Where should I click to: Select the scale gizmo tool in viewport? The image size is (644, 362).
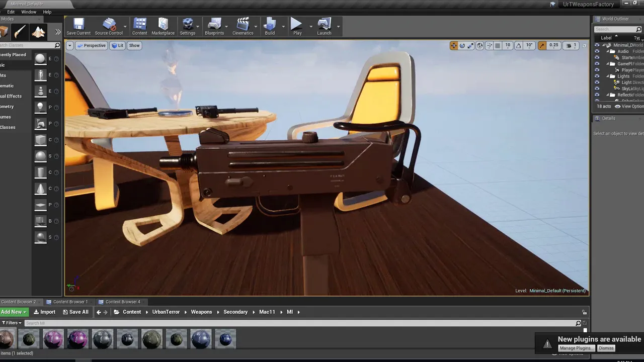point(470,45)
